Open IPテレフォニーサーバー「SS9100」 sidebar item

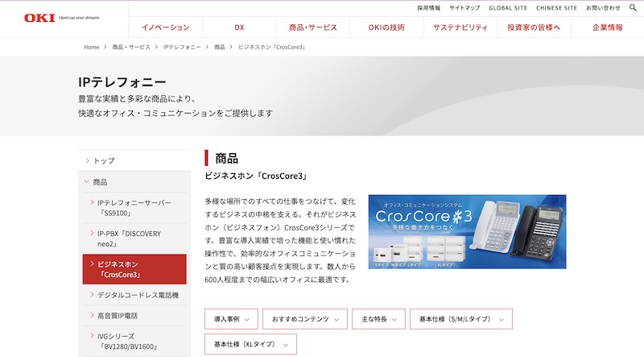pos(134,208)
